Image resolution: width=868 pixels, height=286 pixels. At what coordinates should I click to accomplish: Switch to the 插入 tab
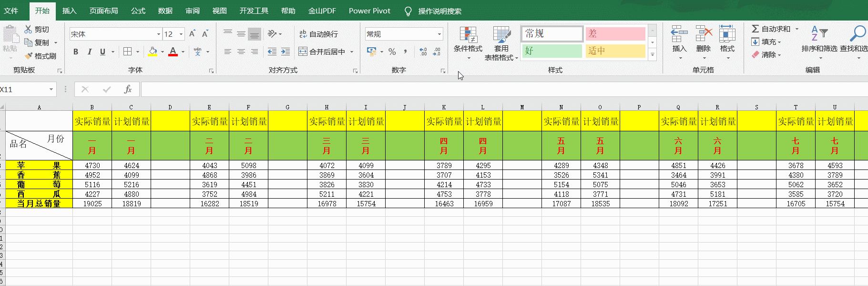tap(69, 11)
